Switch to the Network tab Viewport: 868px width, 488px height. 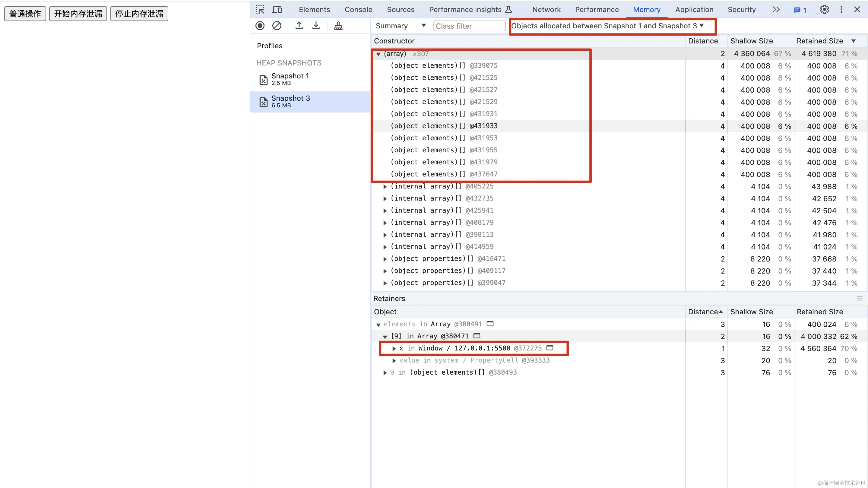546,9
